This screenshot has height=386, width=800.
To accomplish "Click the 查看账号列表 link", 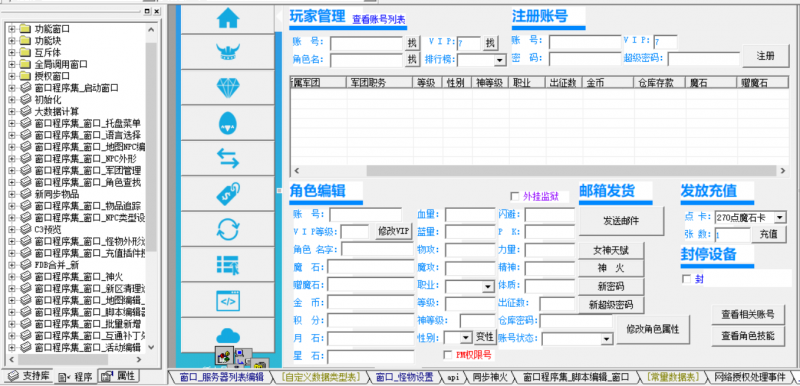I will (379, 20).
